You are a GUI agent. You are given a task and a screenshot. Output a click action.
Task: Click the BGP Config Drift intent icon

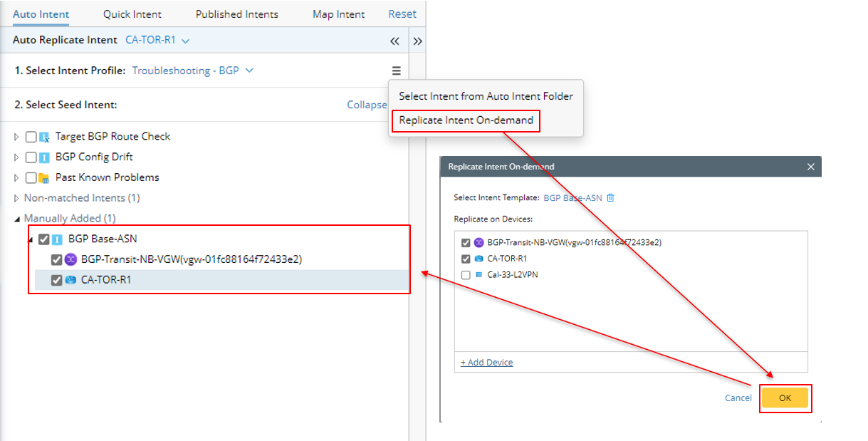click(44, 157)
